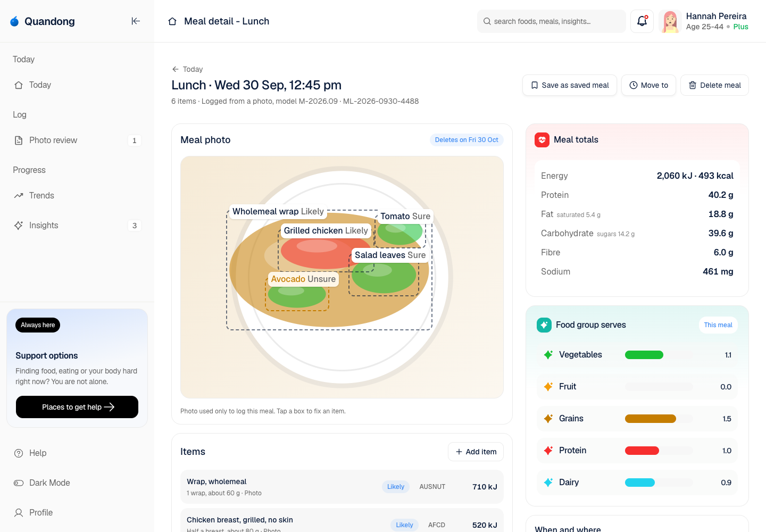Click Places to get help
The image size is (766, 532).
point(77,407)
